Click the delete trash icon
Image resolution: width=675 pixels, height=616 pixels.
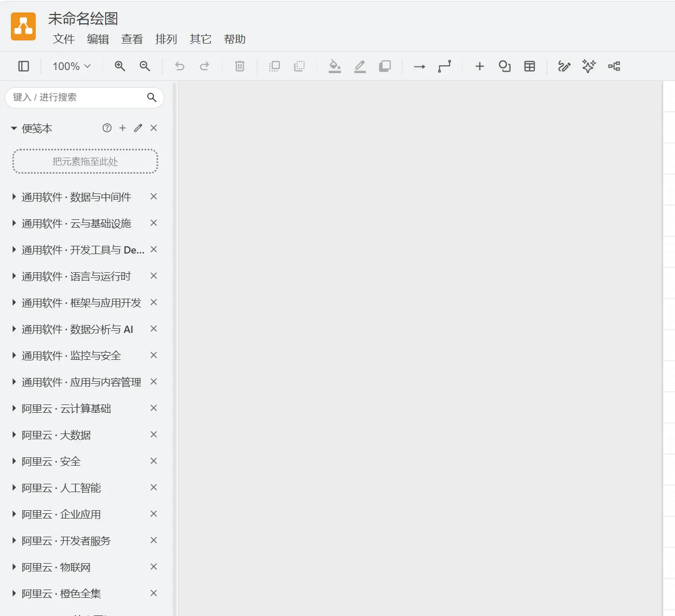coord(240,66)
